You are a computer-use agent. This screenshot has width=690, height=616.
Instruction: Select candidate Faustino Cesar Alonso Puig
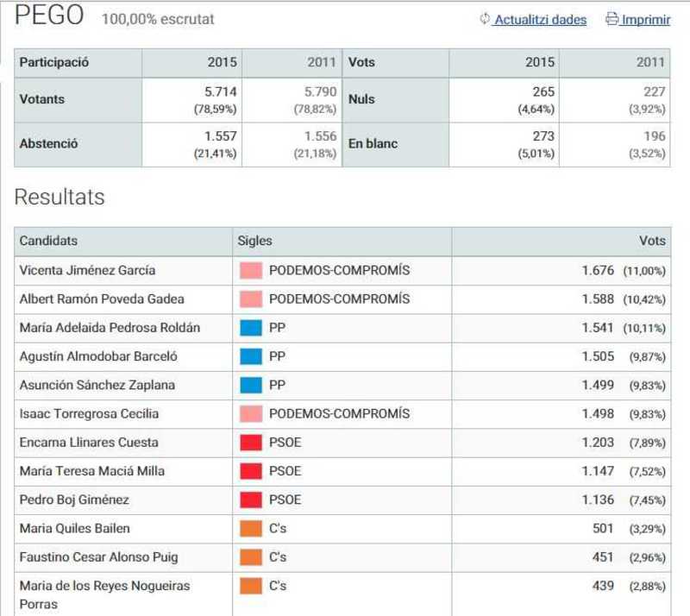point(98,557)
